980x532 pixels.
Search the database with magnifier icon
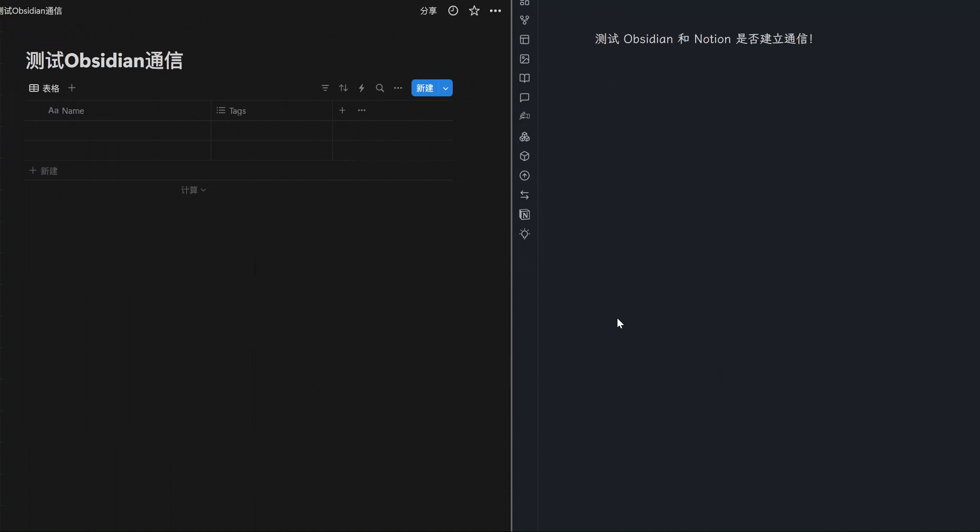click(380, 88)
